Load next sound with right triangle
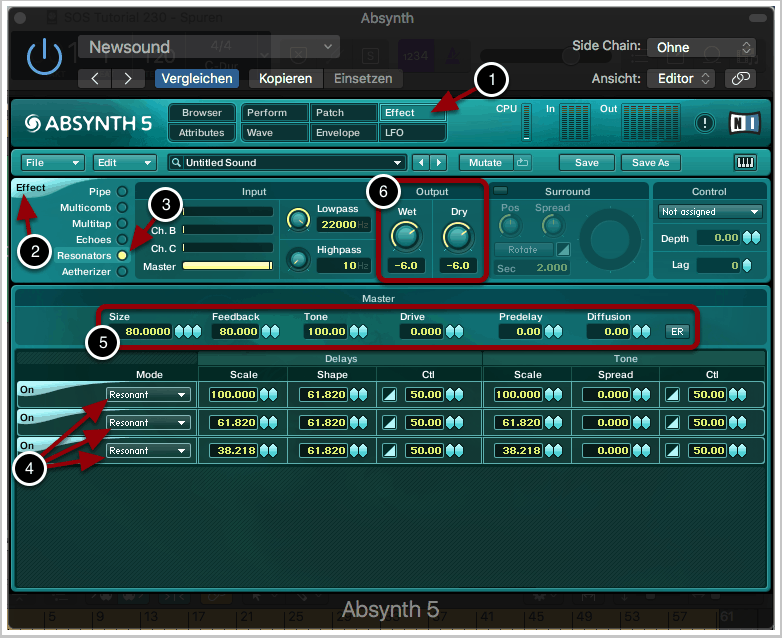The height and width of the screenshot is (638, 782). tap(438, 162)
